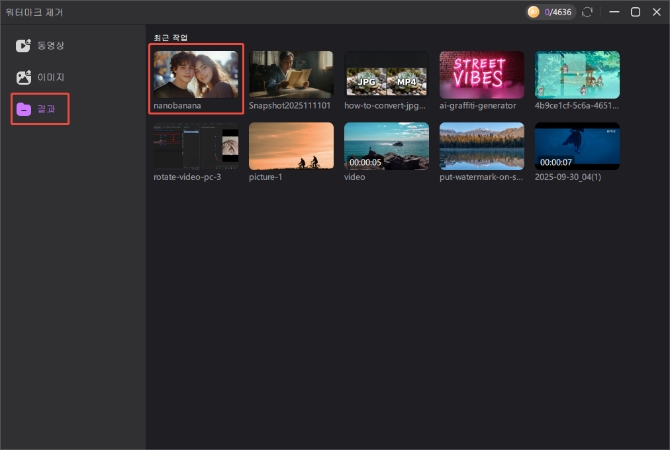Click the refresh icon in title bar
Screen dimensions: 670x450
pyautogui.click(x=587, y=12)
